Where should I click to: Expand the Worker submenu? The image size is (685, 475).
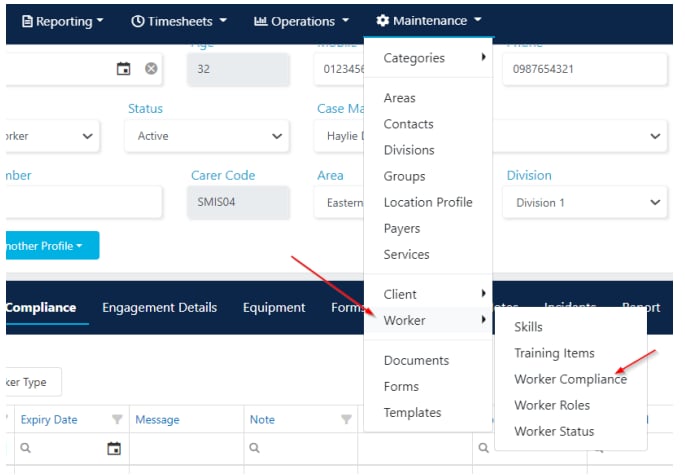(x=428, y=320)
